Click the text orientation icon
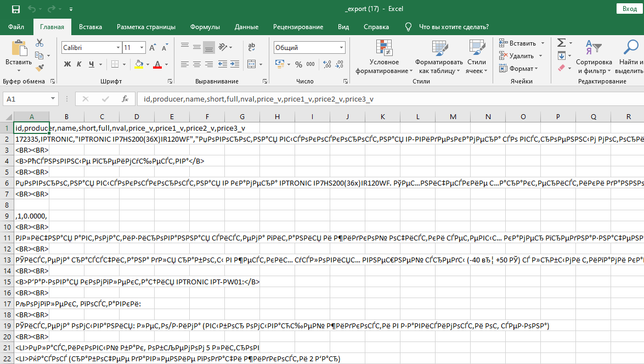This screenshot has height=364, width=644. coord(223,47)
